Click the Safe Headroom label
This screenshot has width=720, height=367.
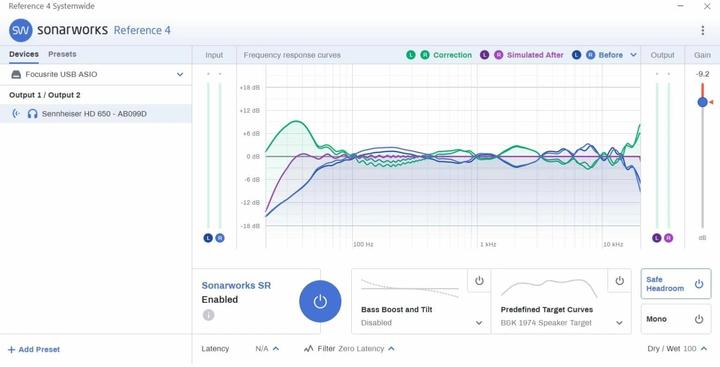665,284
